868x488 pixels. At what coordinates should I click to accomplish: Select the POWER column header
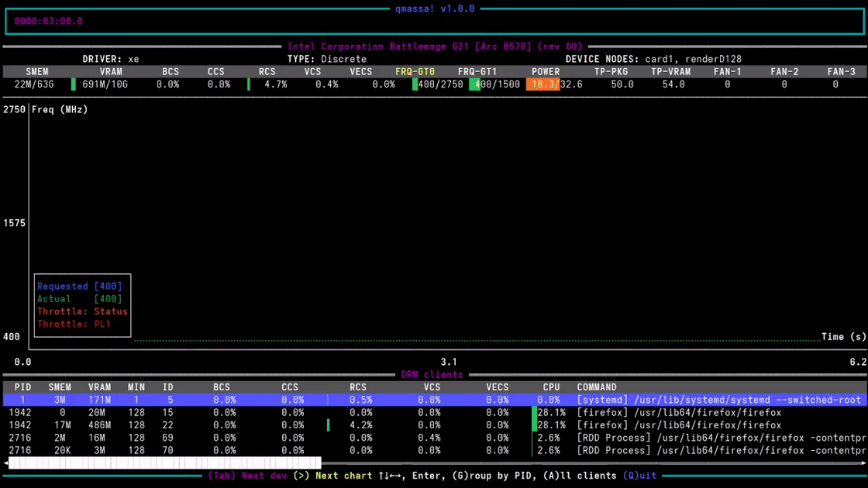click(x=546, y=71)
